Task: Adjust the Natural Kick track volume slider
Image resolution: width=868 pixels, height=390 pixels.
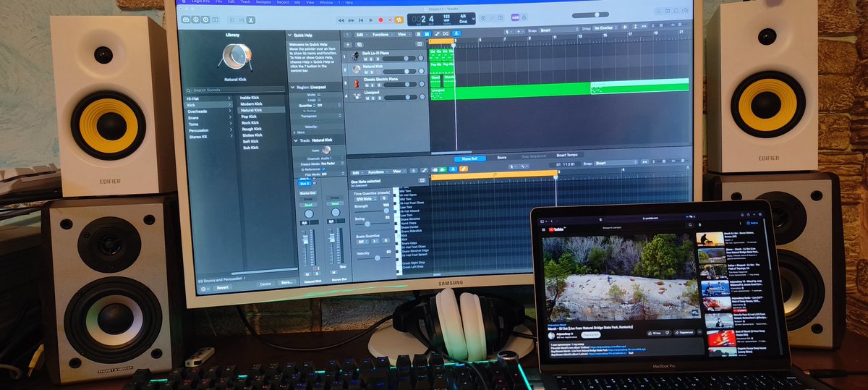Action: click(x=399, y=72)
